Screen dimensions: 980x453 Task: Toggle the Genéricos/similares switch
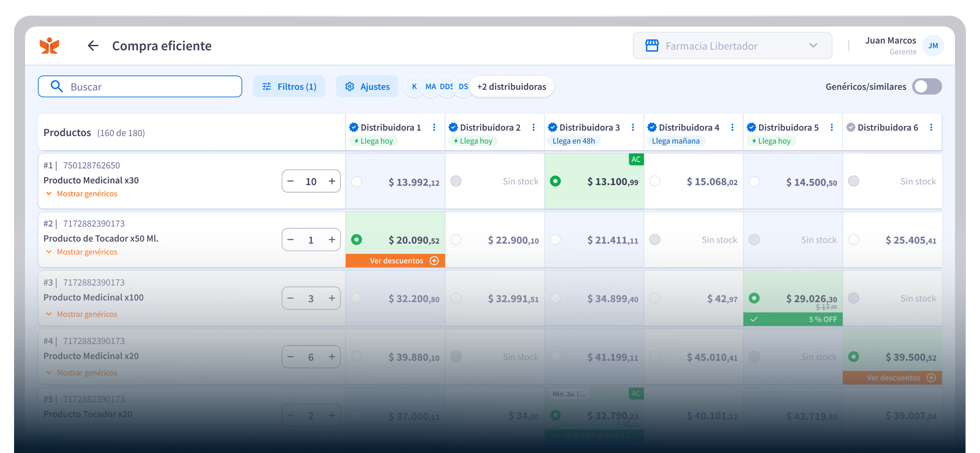927,87
